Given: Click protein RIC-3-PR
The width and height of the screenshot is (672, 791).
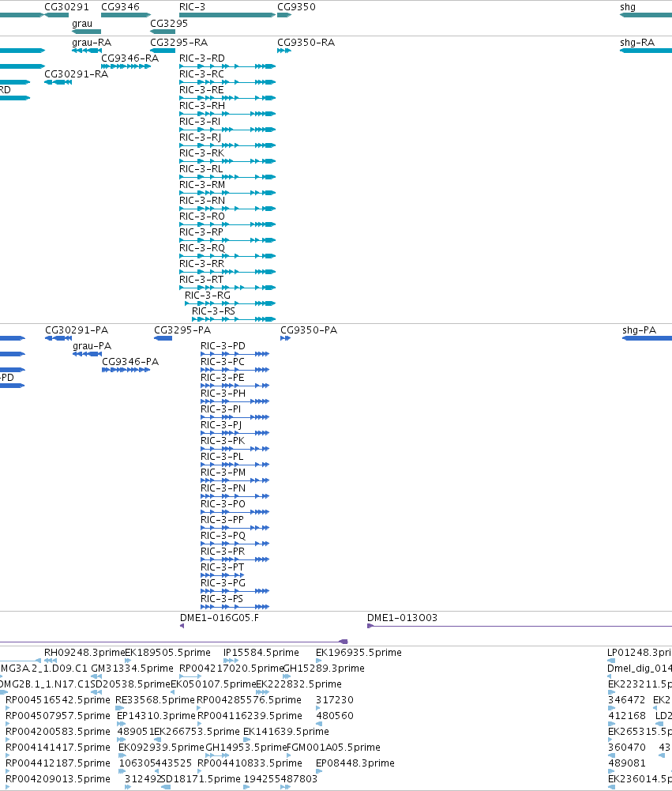Looking at the screenshot, I should [235, 559].
